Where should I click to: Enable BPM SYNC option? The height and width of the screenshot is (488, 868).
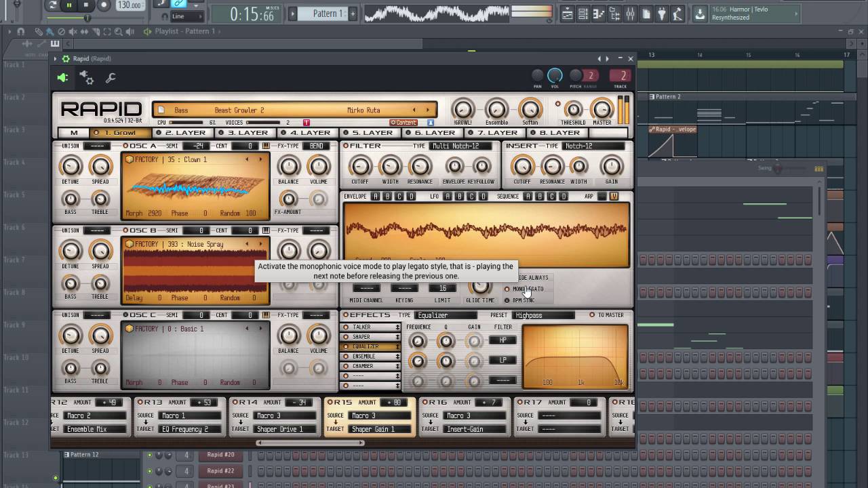tap(507, 300)
